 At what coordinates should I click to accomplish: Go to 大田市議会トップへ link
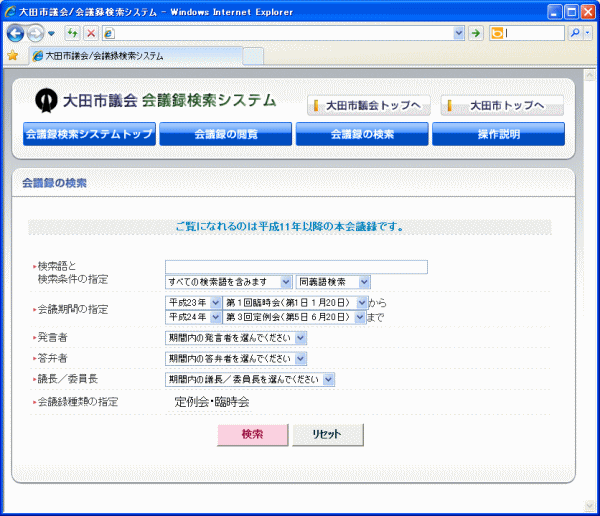(368, 105)
